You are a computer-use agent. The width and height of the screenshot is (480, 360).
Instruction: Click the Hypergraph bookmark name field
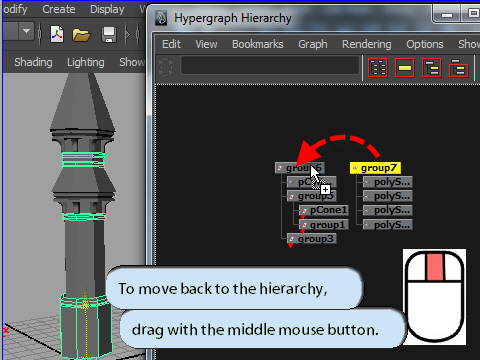click(270, 65)
